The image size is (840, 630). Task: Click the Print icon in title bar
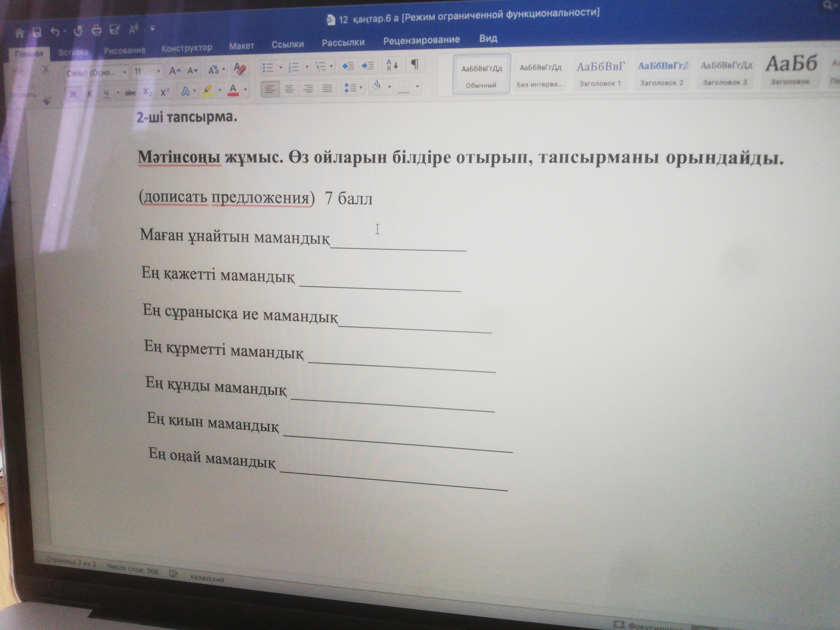(x=97, y=30)
